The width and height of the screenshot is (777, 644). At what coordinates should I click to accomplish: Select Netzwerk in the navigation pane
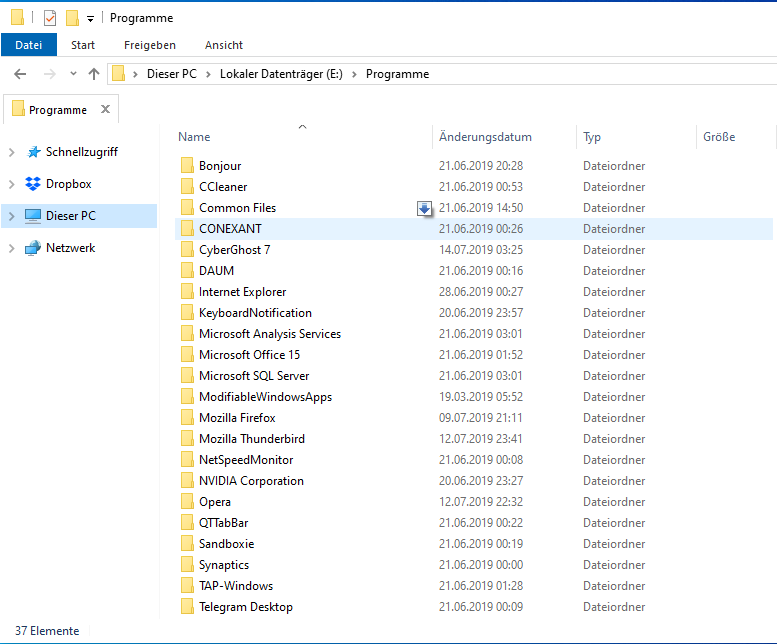tap(70, 248)
